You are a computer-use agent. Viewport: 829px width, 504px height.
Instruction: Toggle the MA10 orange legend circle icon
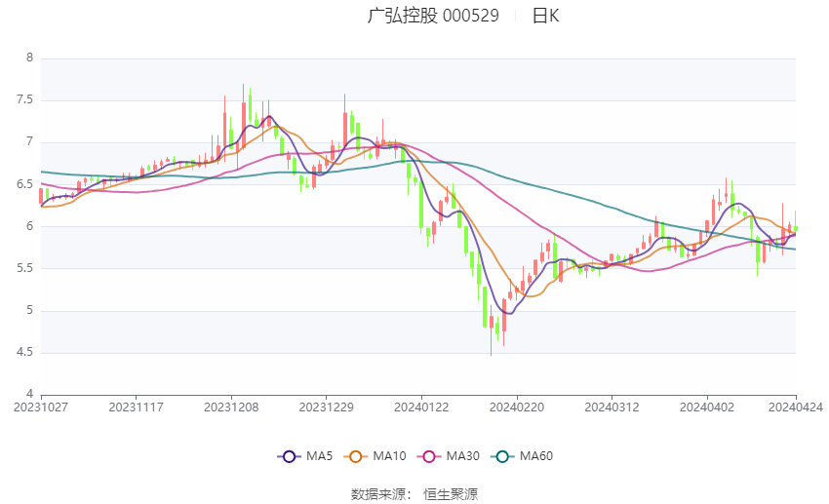pyautogui.click(x=355, y=456)
